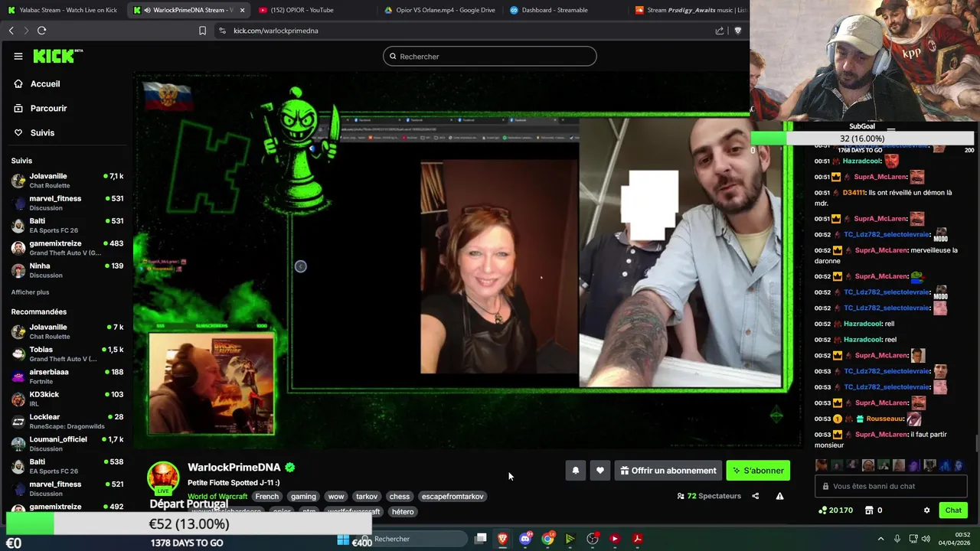Open KD3kick recommended channel
980x551 pixels.
coord(67,399)
